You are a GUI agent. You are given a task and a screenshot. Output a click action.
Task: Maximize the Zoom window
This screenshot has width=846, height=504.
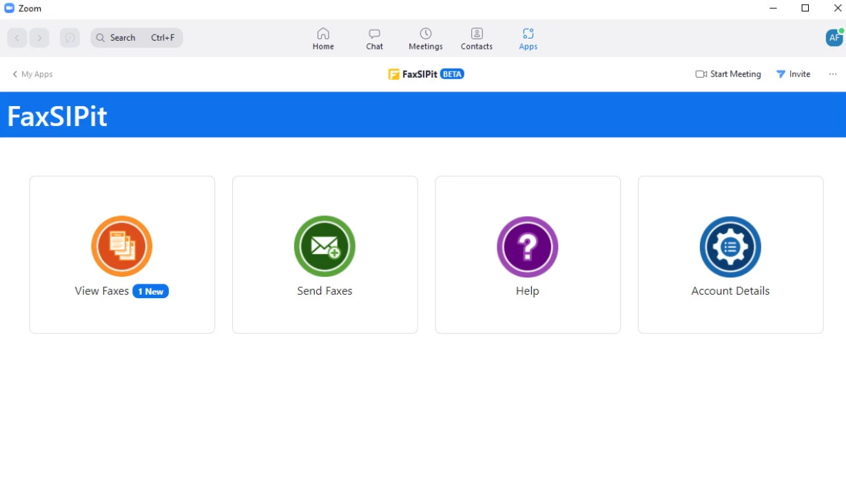pos(805,8)
